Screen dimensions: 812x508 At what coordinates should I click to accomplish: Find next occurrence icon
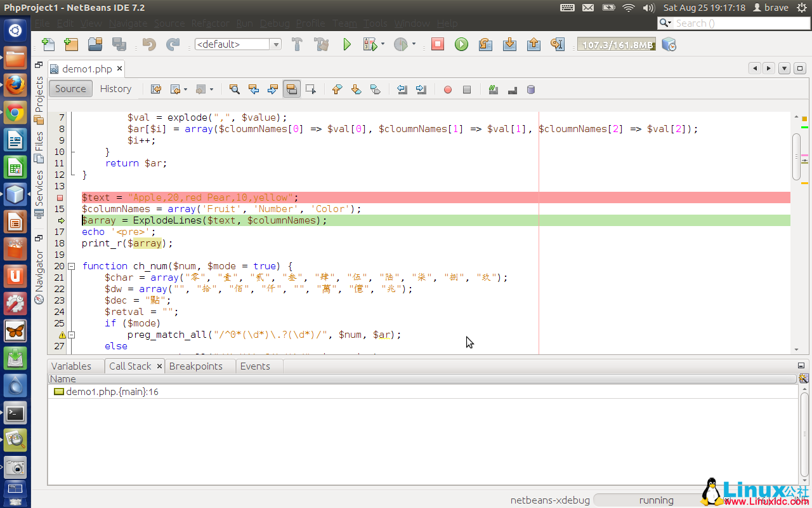273,90
